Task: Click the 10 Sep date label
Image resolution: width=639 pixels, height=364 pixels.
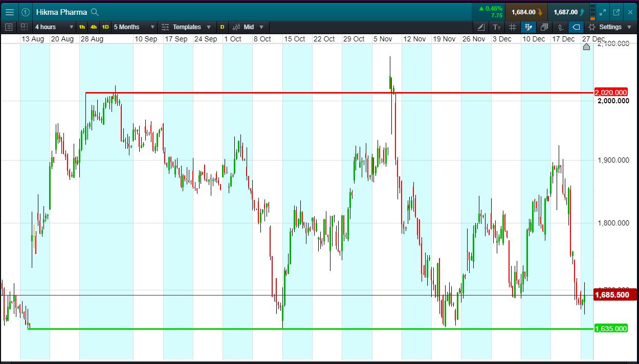Action: (x=145, y=39)
